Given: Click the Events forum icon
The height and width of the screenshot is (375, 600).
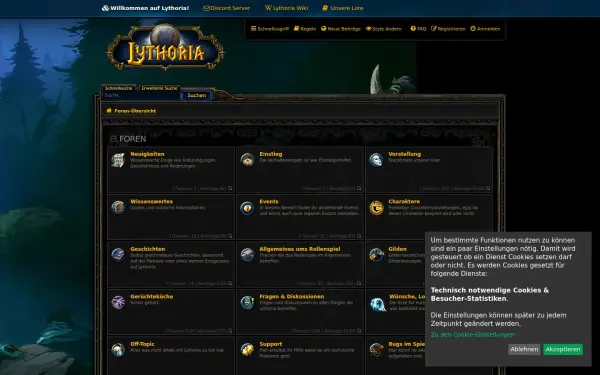Looking at the screenshot, I should [x=247, y=208].
